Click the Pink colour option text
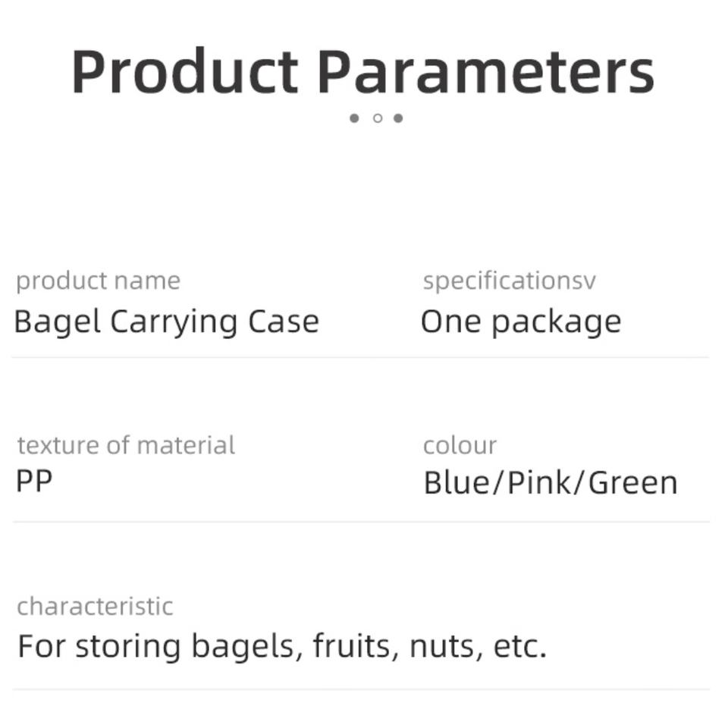The height and width of the screenshot is (728, 728). coord(538,482)
